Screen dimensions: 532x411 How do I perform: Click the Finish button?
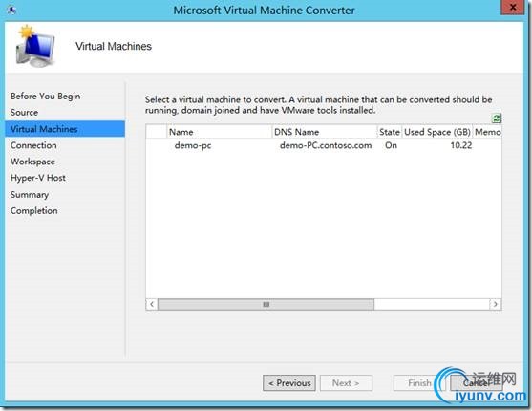pos(419,383)
